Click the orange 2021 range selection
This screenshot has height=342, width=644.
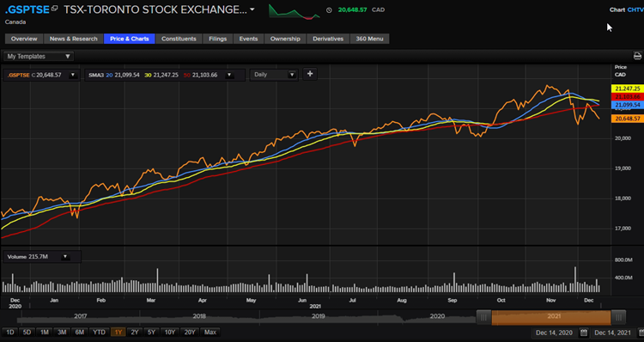pyautogui.click(x=551, y=317)
